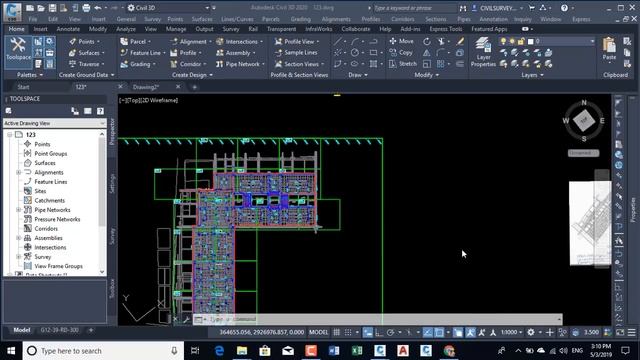Toggle layer 0 freeze sun icon
Viewport: 640px width, 360px height.
512,41
